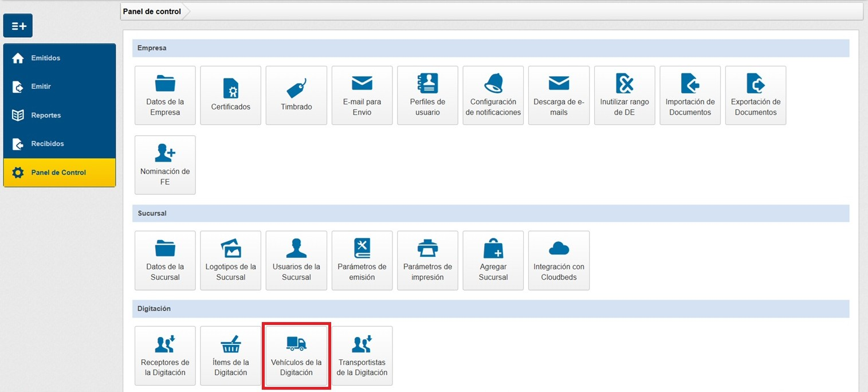Open Vehículos de la Digitación
This screenshot has height=392, width=868.
point(296,356)
